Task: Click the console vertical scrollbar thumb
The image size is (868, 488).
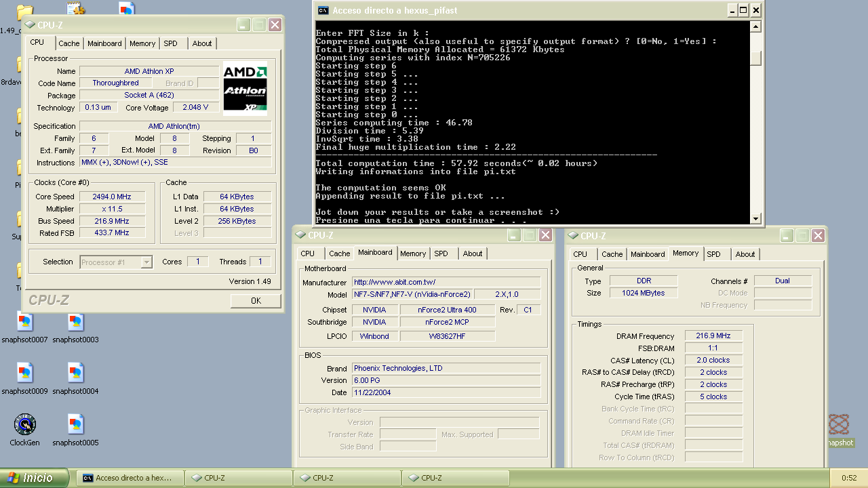Action: coord(755,58)
